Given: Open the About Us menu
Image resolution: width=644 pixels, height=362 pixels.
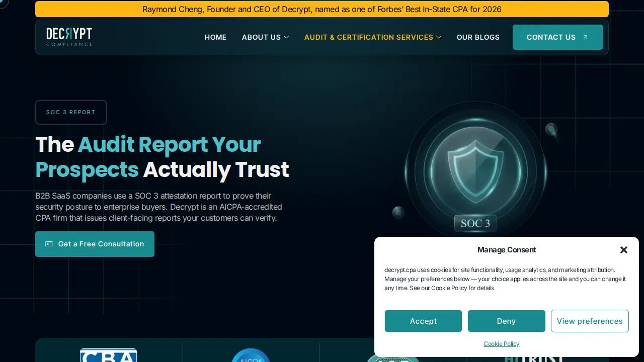Looking at the screenshot, I should pyautogui.click(x=261, y=37).
